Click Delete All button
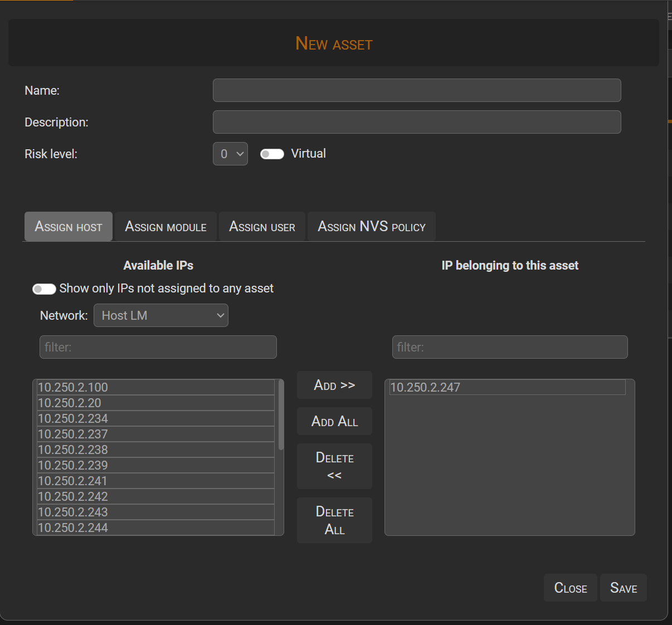672x625 pixels. (x=334, y=520)
